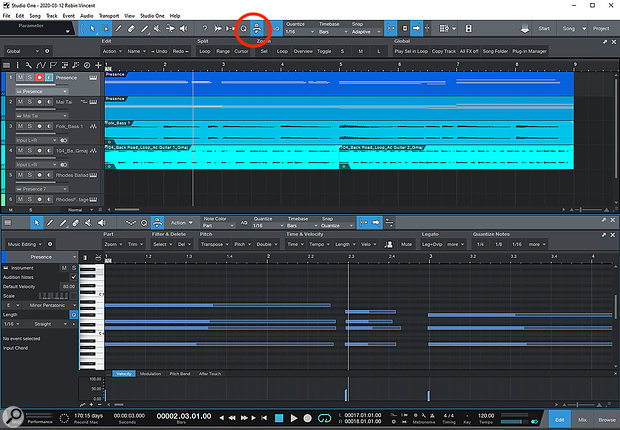The width and height of the screenshot is (620, 430).
Task: Solo the Presence track 1
Action: click(x=30, y=78)
